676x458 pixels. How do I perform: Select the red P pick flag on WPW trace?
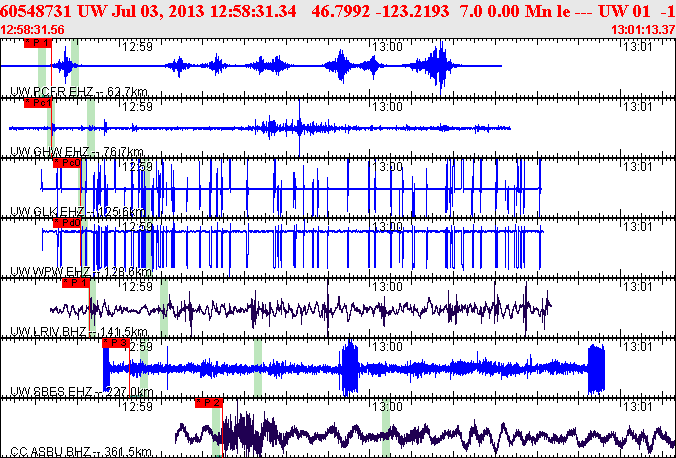pyautogui.click(x=68, y=223)
